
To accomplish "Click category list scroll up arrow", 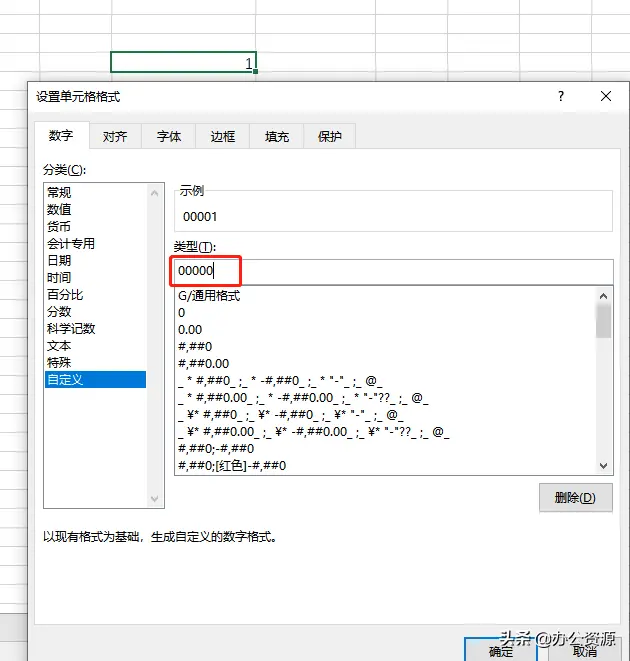I will pyautogui.click(x=154, y=193).
